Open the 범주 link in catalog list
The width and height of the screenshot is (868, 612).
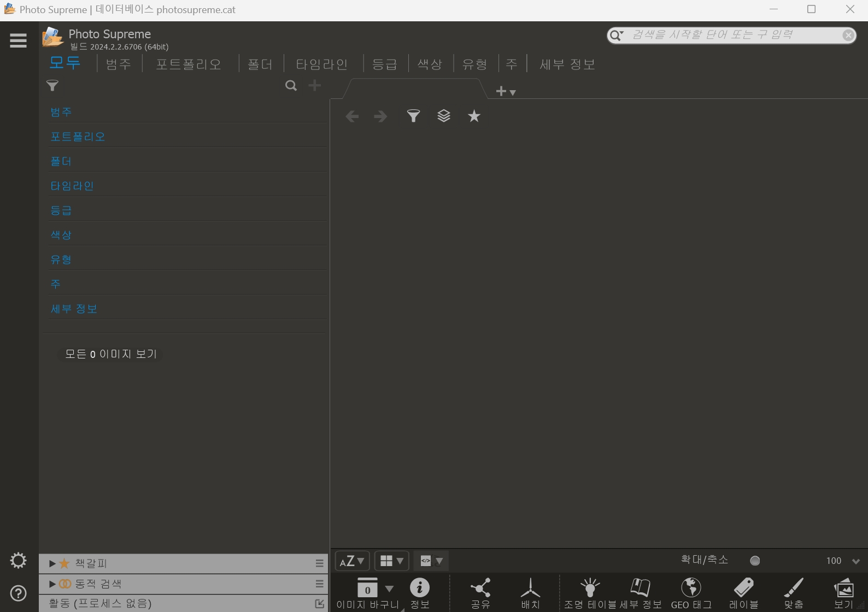[61, 112]
